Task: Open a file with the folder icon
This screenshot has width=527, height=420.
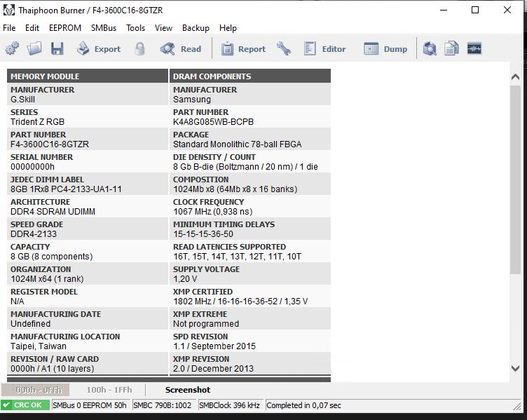Action: pyautogui.click(x=34, y=49)
